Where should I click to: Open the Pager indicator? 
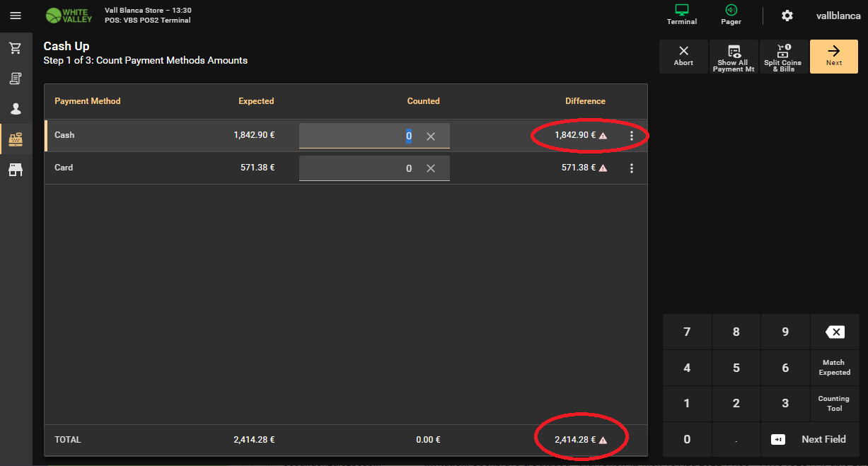click(x=731, y=16)
